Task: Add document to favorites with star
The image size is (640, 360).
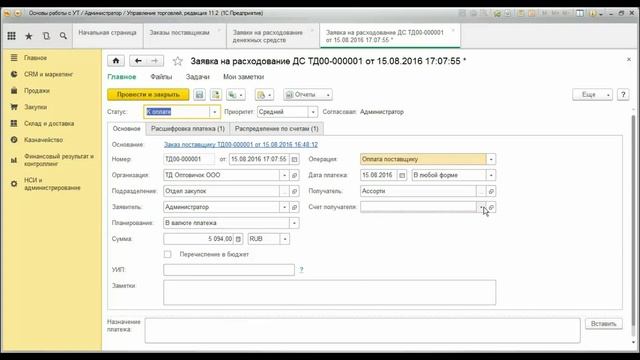Action: 177,61
